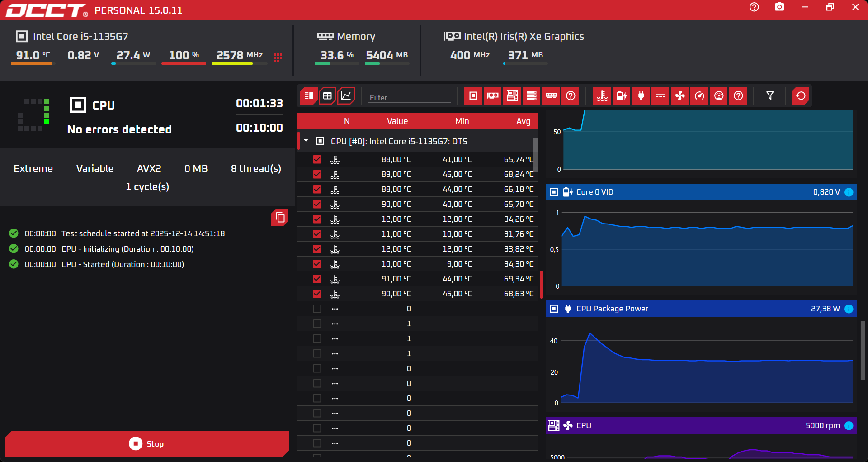Click the GPU clock 400 MHz readout
868x462 pixels.
point(470,56)
